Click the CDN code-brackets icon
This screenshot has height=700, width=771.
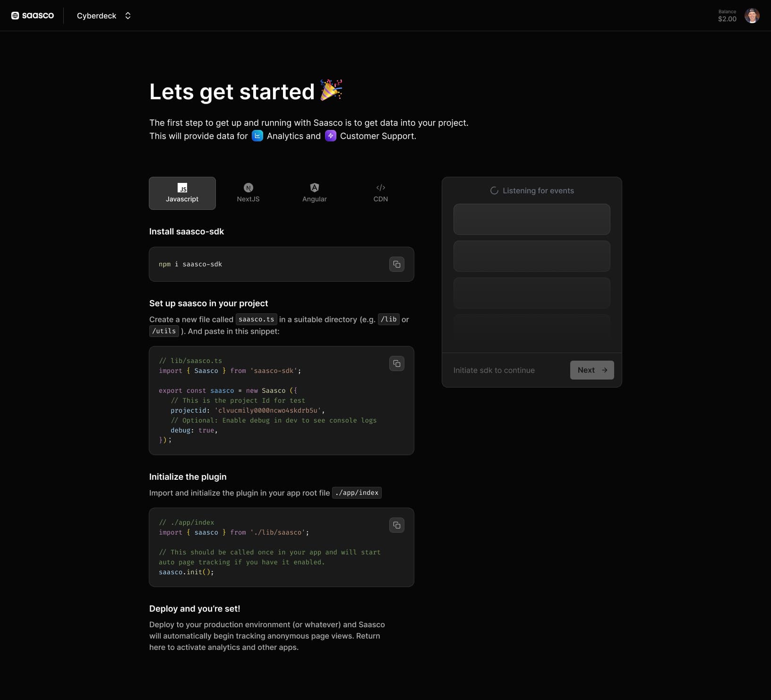(x=381, y=188)
